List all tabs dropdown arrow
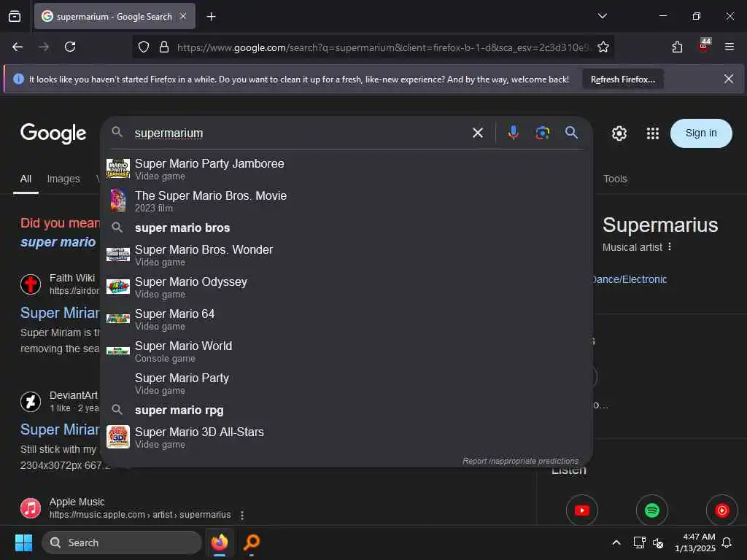Image resolution: width=747 pixels, height=560 pixels. pos(602,16)
